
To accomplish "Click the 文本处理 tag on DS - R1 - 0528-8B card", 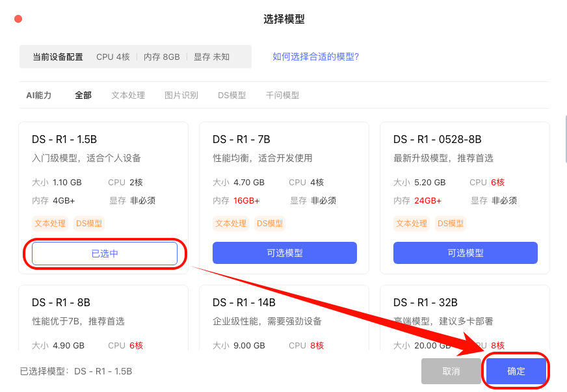I will tap(412, 223).
